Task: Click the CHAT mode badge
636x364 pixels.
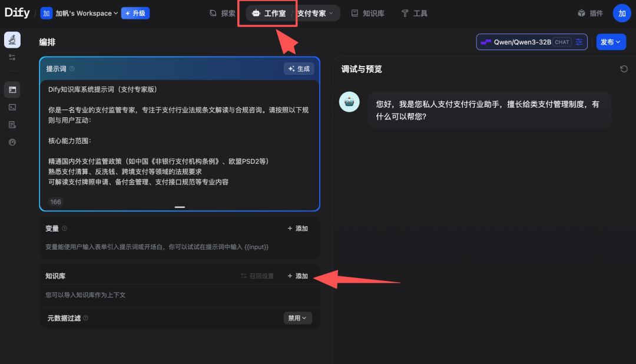Action: [562, 42]
